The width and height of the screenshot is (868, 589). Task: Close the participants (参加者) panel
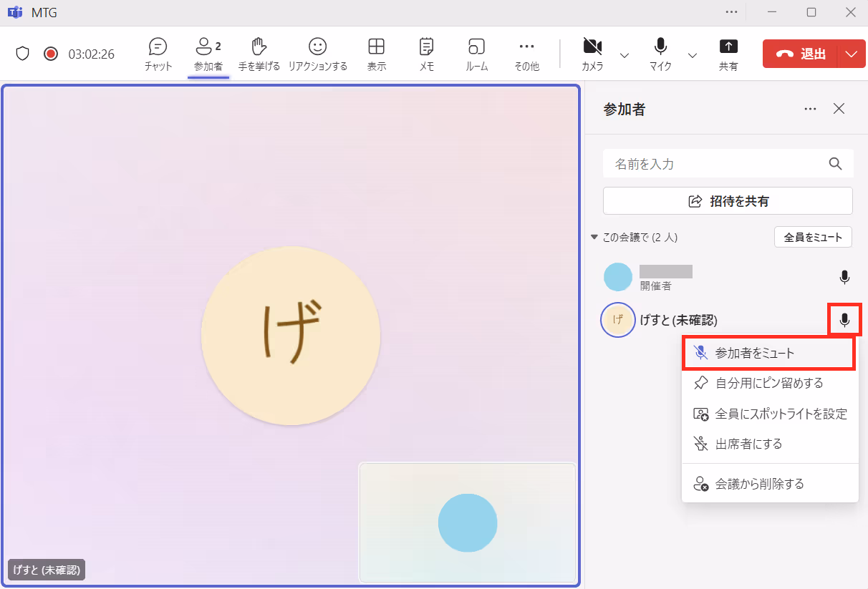(839, 109)
